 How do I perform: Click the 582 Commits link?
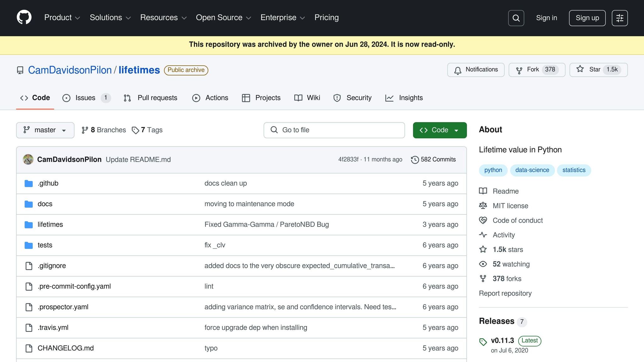[x=433, y=160]
